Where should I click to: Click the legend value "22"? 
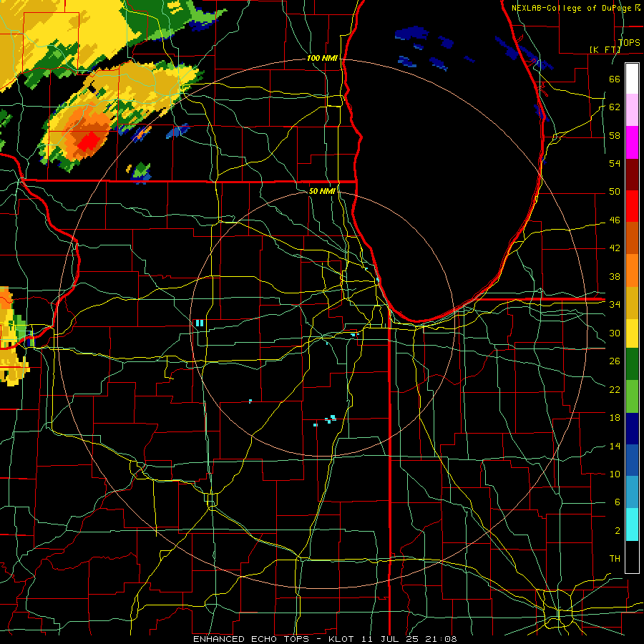(615, 389)
